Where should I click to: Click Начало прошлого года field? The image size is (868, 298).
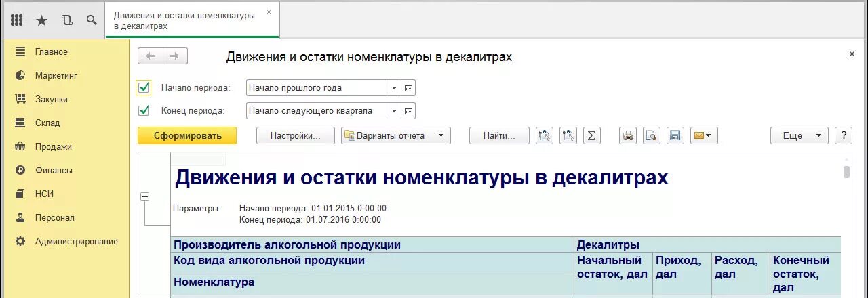317,88
